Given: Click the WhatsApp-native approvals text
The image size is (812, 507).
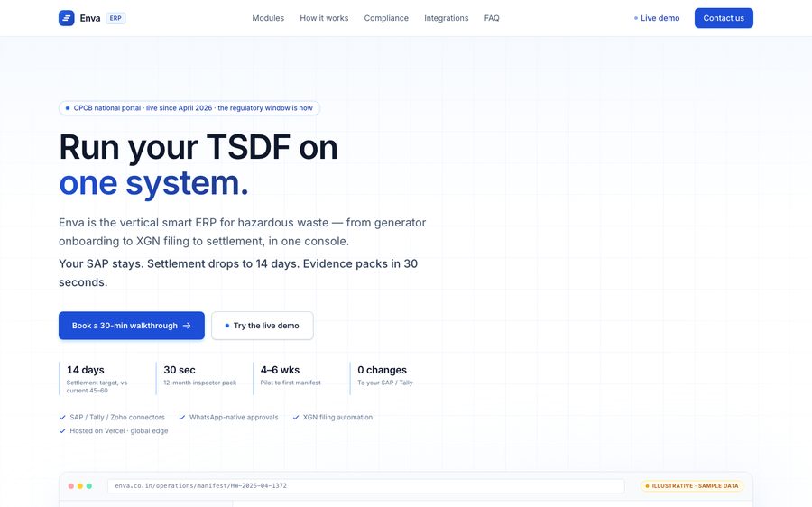Looking at the screenshot, I should [234, 418].
